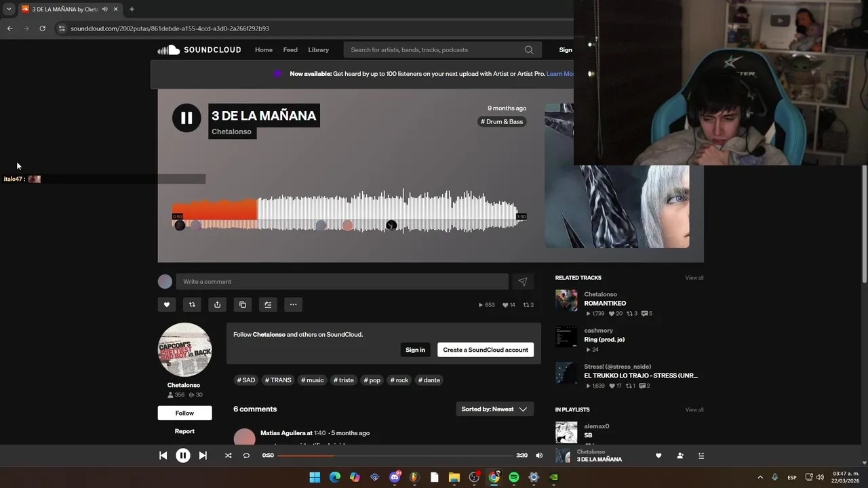Pause the track using the large header button
The height and width of the screenshot is (488, 868).
pos(186,118)
